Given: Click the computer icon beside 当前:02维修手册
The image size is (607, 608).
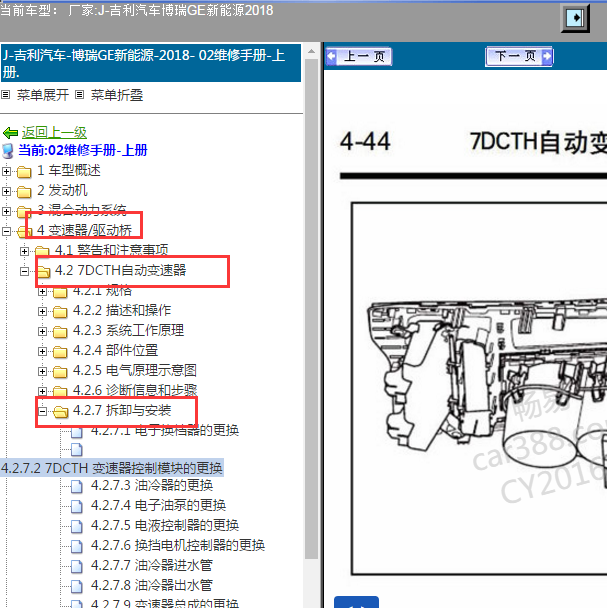Looking at the screenshot, I should coord(8,151).
